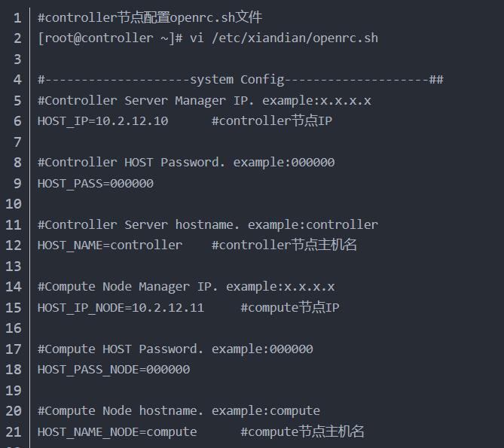This screenshot has width=504, height=448.
Task: Click line number 1 in the gutter
Action: coord(17,17)
